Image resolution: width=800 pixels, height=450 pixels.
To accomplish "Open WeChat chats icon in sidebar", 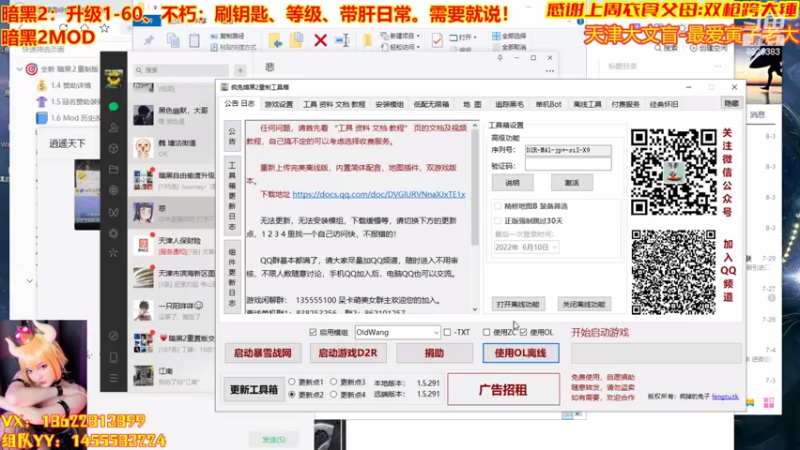I will click(x=114, y=106).
